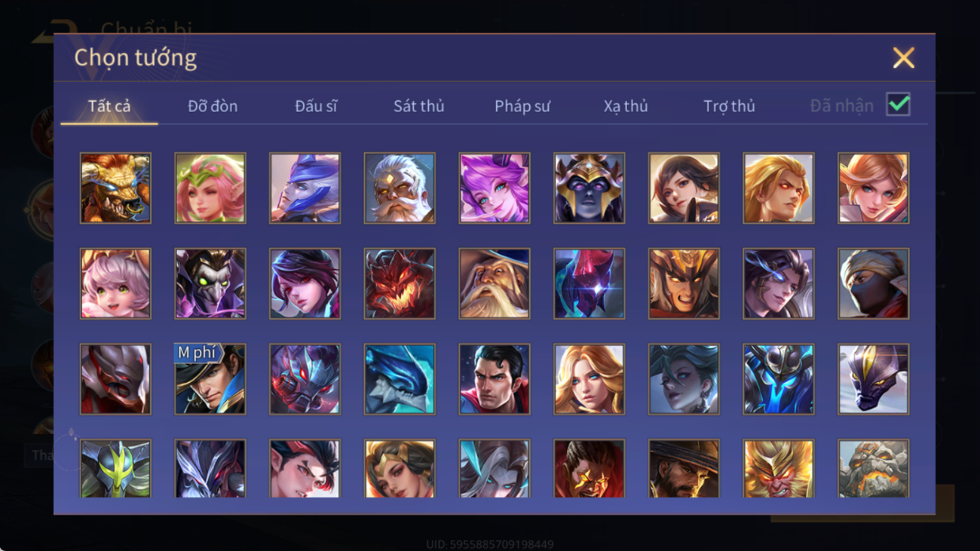The height and width of the screenshot is (551, 980).
Task: Pick the pink-haired girl with leaf crown
Action: [210, 188]
